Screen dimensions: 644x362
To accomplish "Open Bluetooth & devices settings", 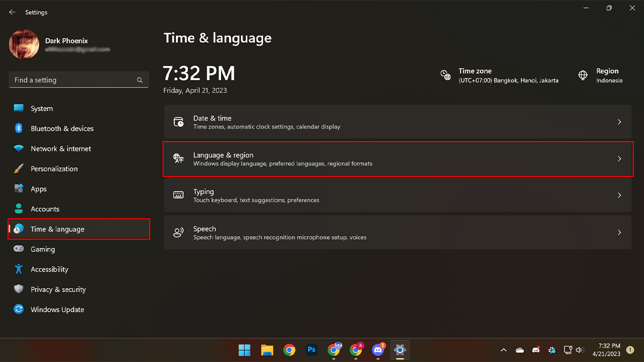I will 62,129.
